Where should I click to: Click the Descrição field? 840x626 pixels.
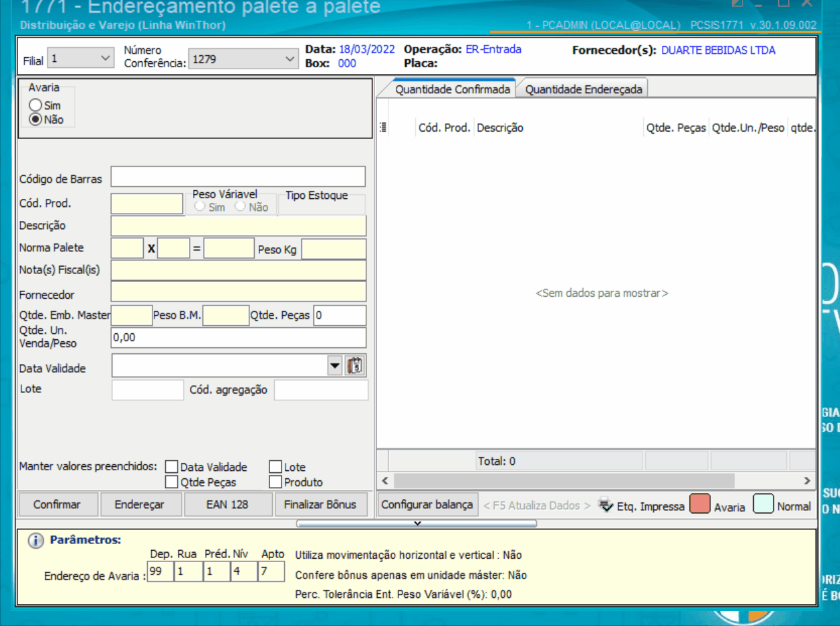(x=239, y=226)
